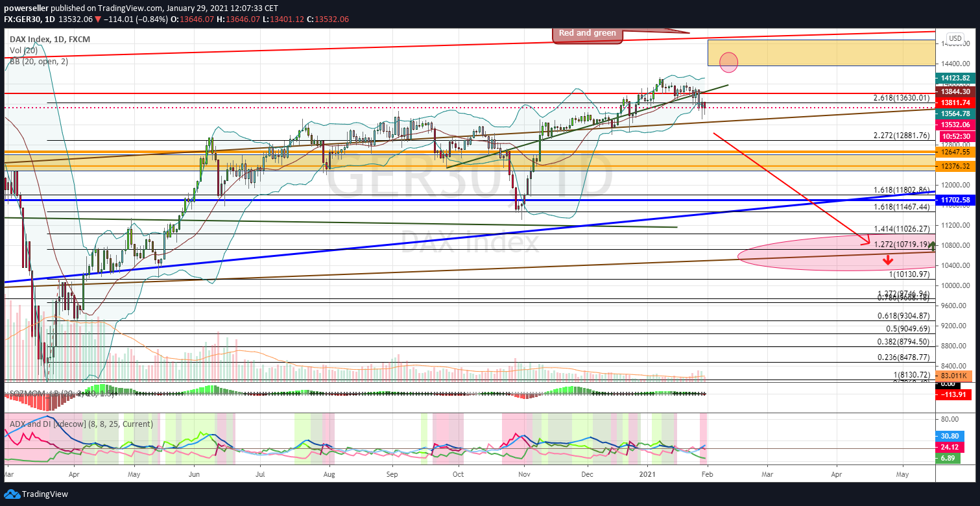Click the 2021 label on the time axis
Image resolution: width=980 pixels, height=506 pixels.
649,475
